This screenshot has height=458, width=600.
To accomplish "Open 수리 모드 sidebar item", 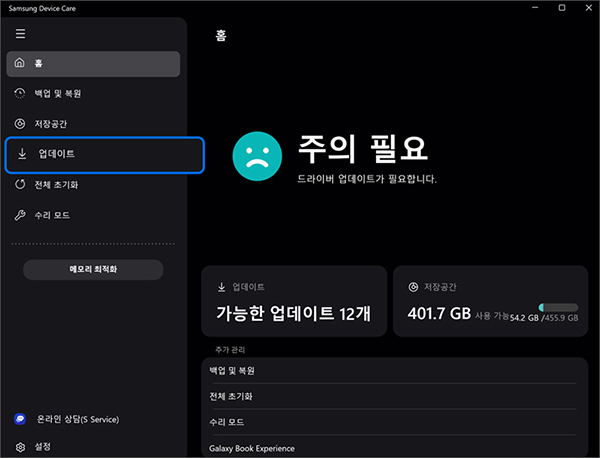I will coord(93,215).
